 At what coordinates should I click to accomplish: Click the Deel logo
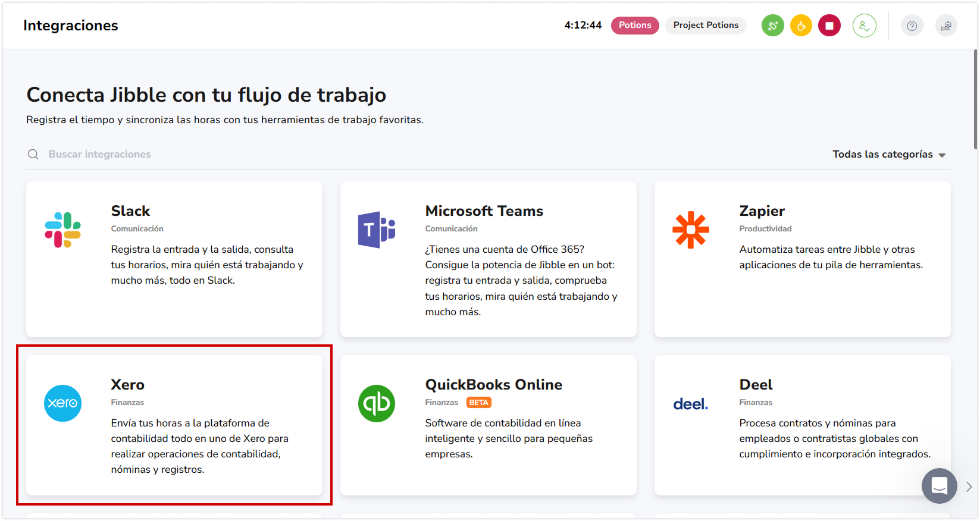click(691, 404)
